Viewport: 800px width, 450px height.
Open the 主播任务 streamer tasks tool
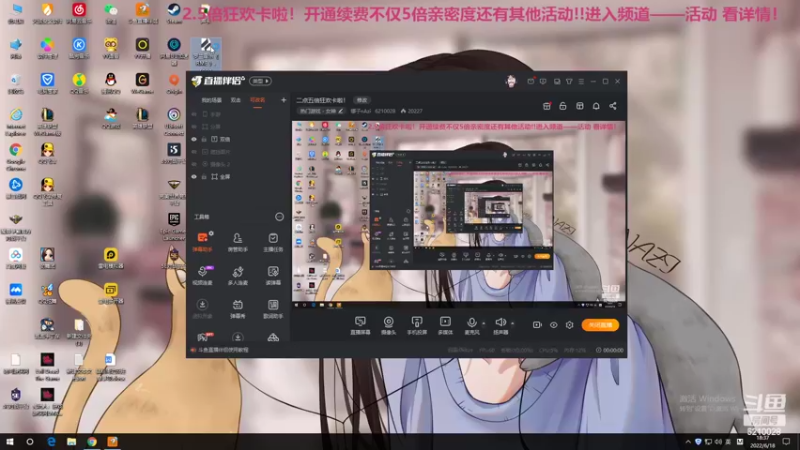coord(273,242)
